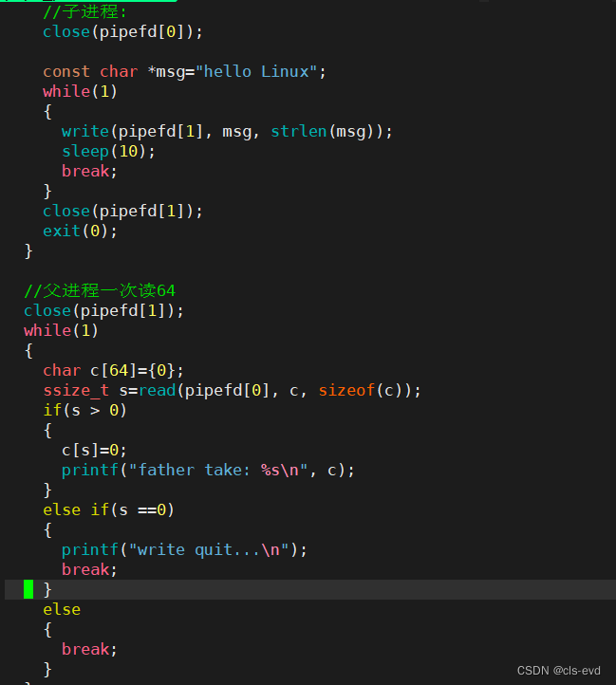Click the final 'else' keyword line
Viewport: 616px width, 685px height.
[x=62, y=610]
